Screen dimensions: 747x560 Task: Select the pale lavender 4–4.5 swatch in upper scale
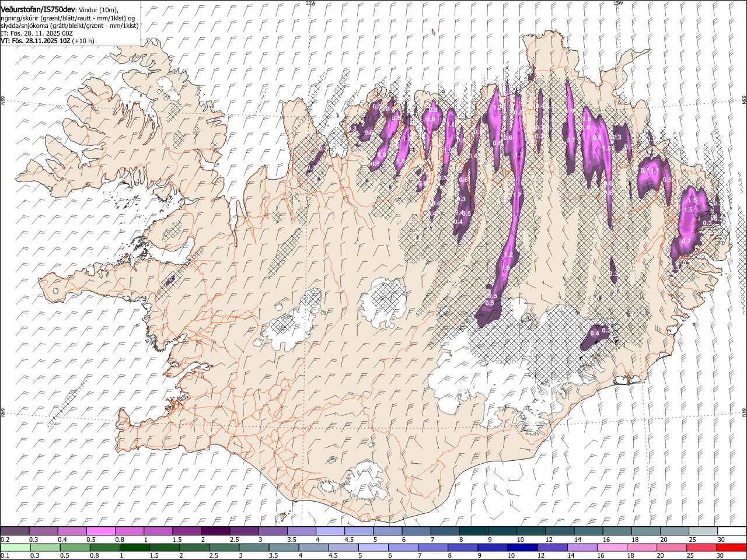pos(330,531)
